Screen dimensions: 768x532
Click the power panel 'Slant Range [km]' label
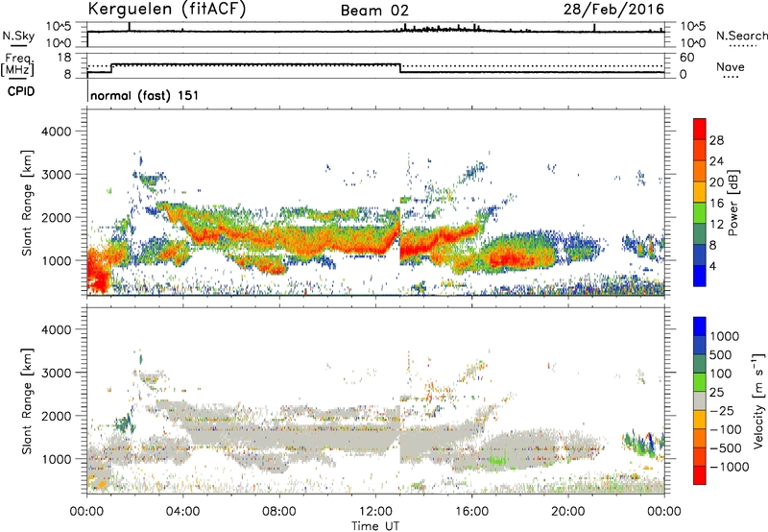coord(27,203)
